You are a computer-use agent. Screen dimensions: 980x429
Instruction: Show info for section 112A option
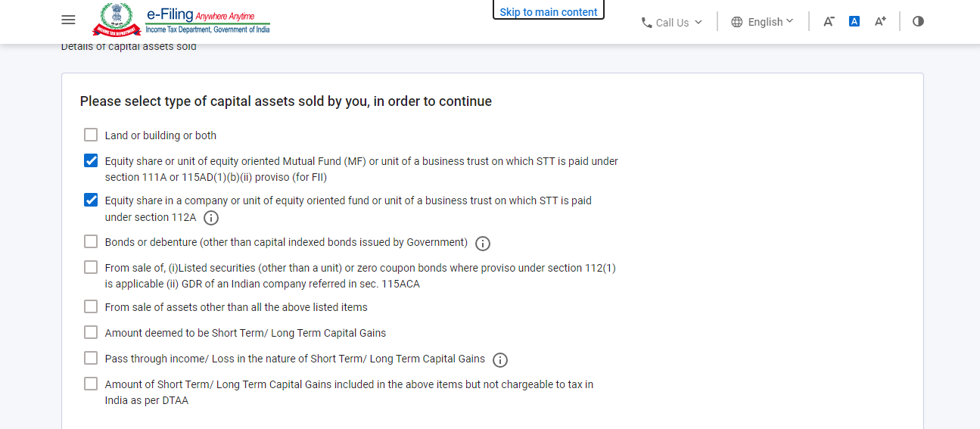(x=211, y=218)
